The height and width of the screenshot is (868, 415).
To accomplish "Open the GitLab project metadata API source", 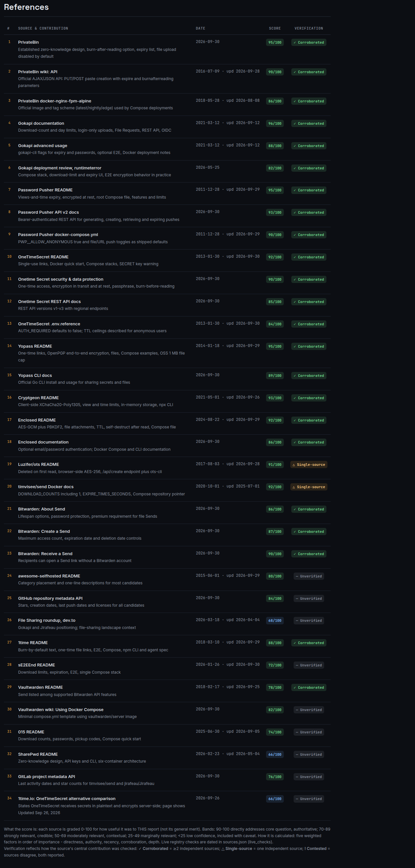I will (x=47, y=776).
